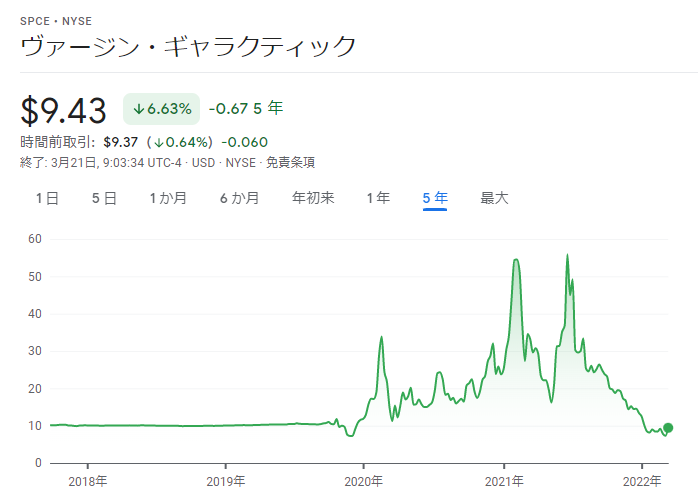Click the pre-market 0.64% down arrow
The height and width of the screenshot is (496, 698).
tap(159, 142)
